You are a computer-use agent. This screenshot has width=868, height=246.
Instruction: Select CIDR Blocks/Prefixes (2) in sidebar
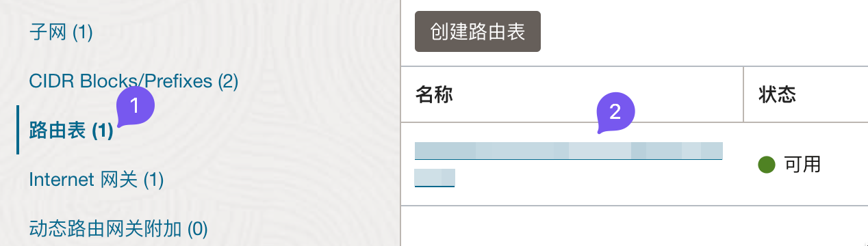pos(133,81)
